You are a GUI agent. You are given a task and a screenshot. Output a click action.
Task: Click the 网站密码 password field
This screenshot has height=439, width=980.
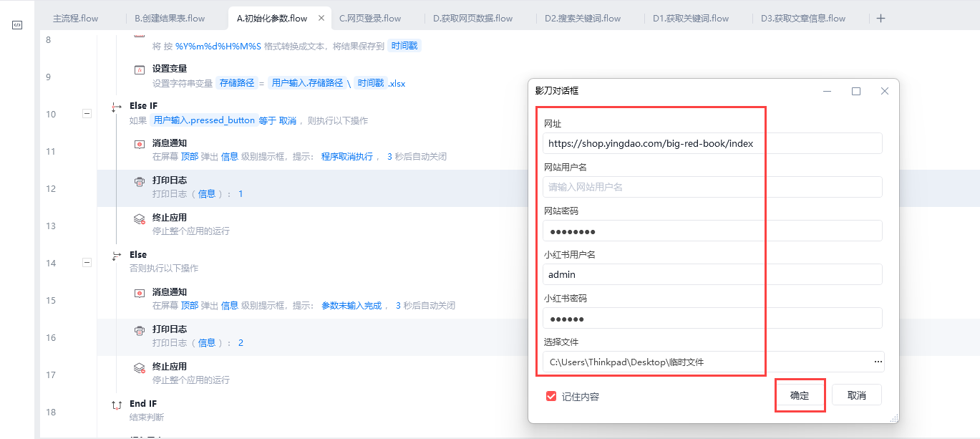(x=712, y=231)
